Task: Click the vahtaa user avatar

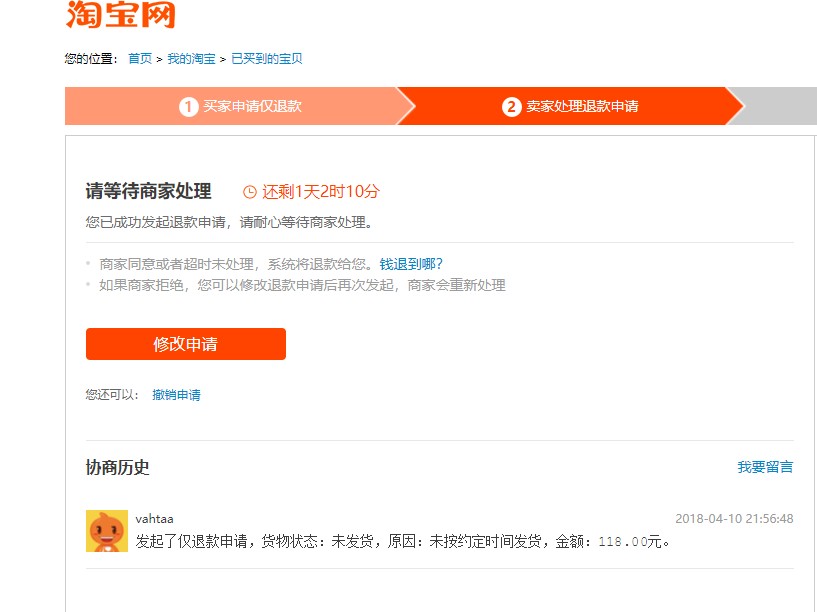Action: [107, 531]
